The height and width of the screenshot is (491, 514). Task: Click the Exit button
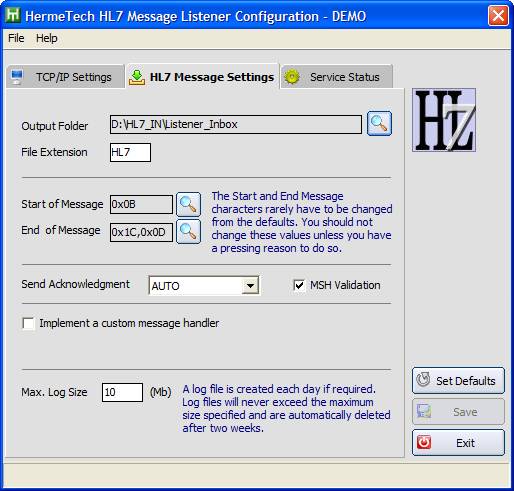(x=458, y=443)
